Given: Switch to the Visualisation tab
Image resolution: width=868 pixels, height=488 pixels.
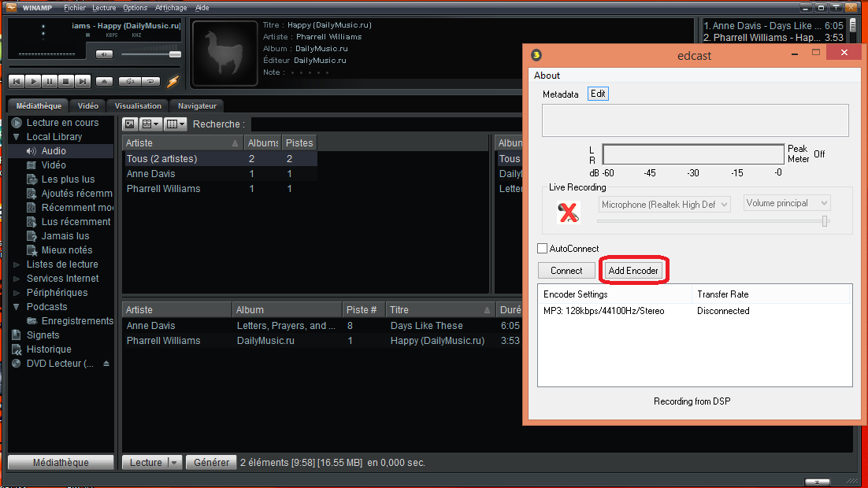Looking at the screenshot, I should coord(138,105).
